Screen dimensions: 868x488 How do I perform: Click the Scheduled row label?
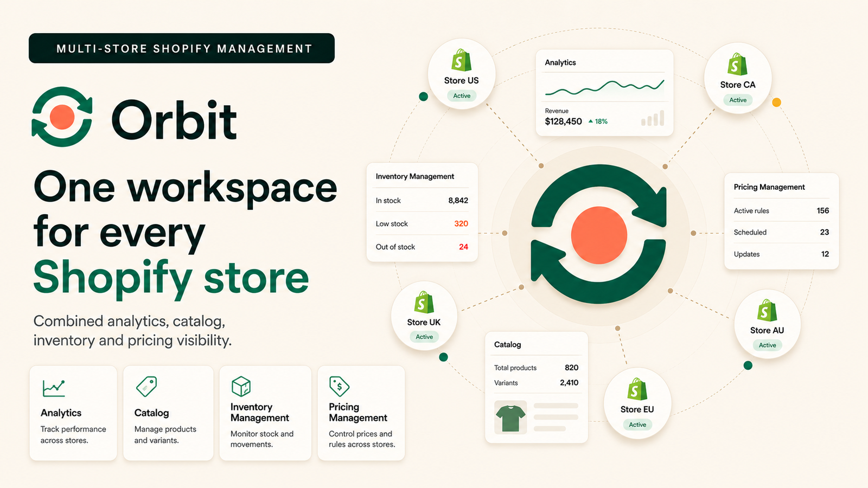[750, 233]
